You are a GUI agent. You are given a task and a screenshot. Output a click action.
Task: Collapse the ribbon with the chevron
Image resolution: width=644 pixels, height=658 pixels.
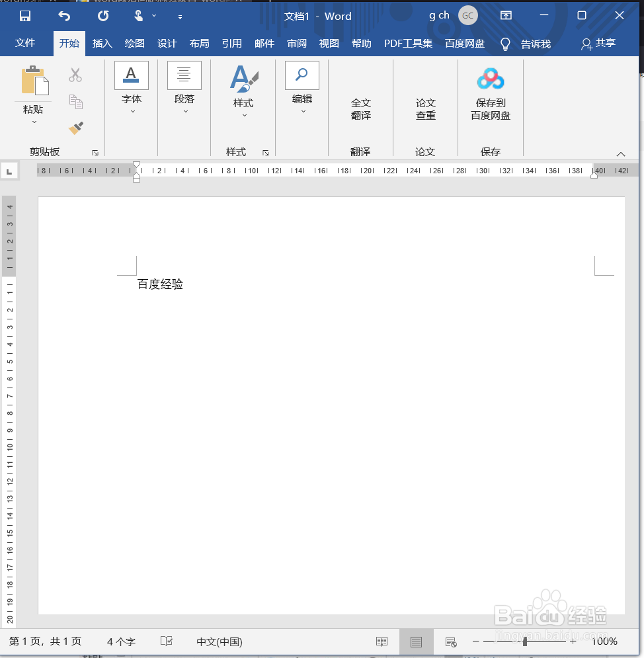pyautogui.click(x=621, y=154)
